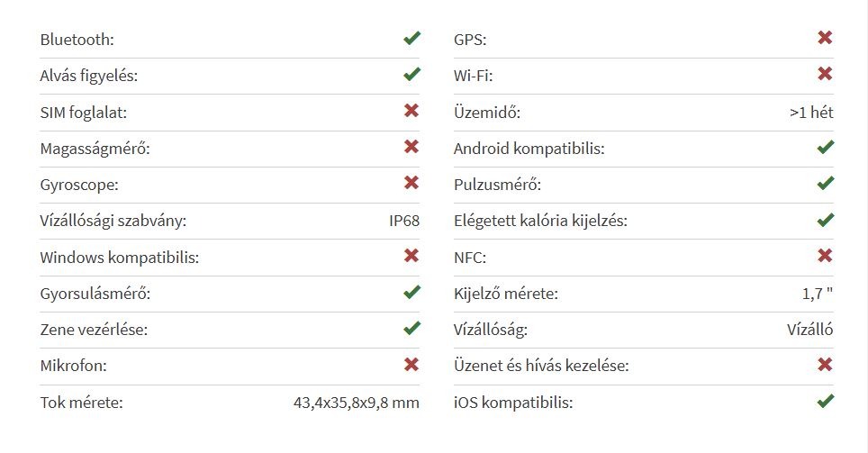Click the red cross beside Gyroscope
Viewport: 868px width, 453px height.
[411, 183]
